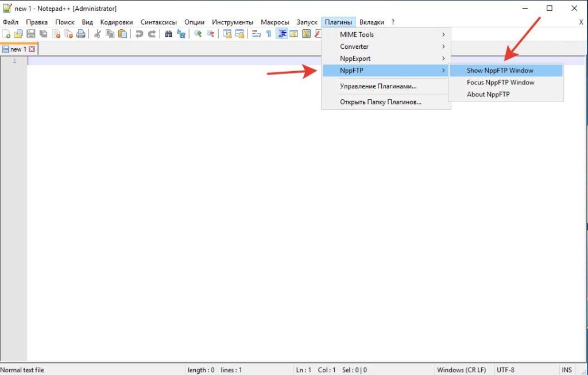Click the INS mode status entry
Screen dimensions: 588x375
point(567,370)
